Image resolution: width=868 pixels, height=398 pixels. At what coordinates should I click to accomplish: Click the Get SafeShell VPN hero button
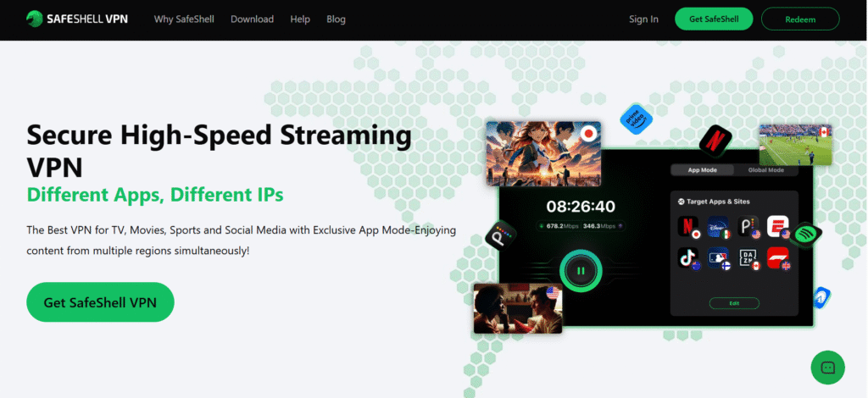(x=100, y=302)
